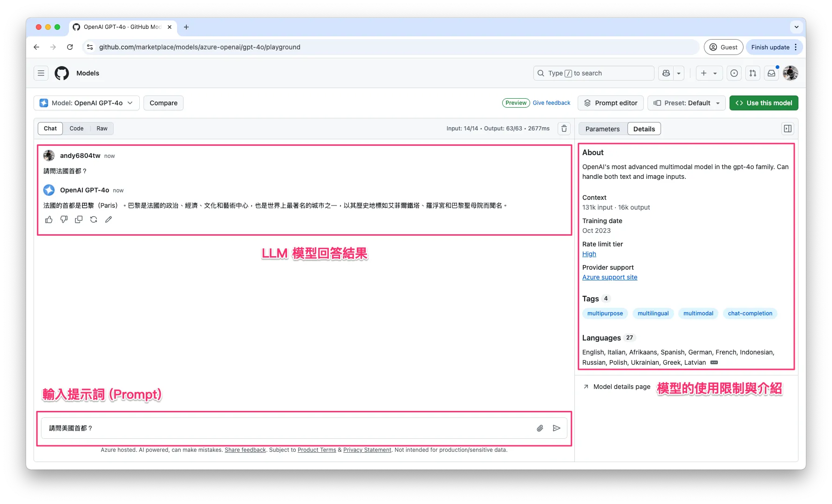Click the multipurpose tag
Screen dimensions: 832x504
tap(605, 313)
